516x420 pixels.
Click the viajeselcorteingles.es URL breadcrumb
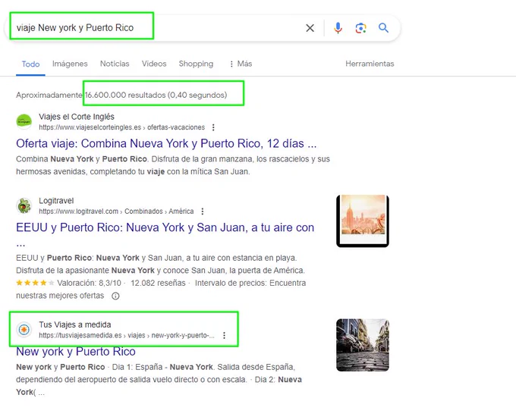(x=121, y=127)
